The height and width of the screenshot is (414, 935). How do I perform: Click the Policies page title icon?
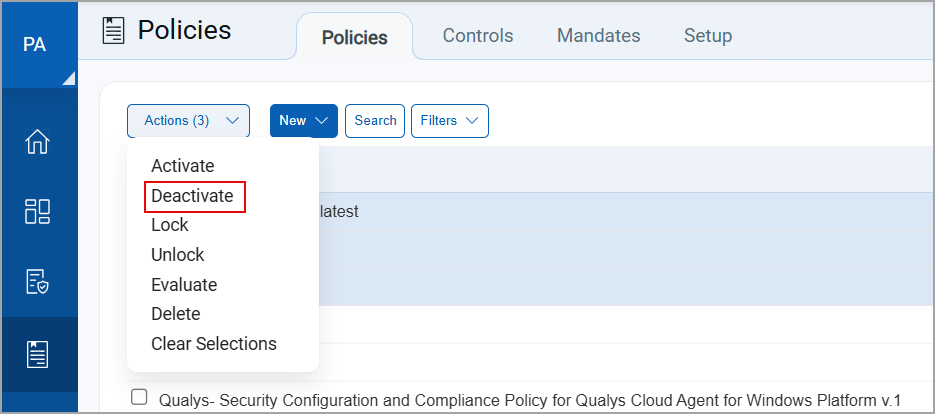point(113,30)
